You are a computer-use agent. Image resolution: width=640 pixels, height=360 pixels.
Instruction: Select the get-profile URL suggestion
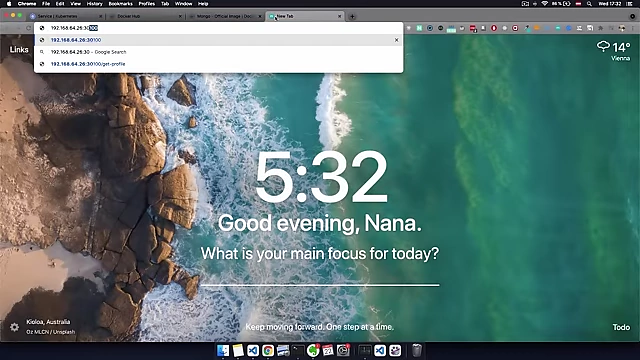(x=218, y=64)
